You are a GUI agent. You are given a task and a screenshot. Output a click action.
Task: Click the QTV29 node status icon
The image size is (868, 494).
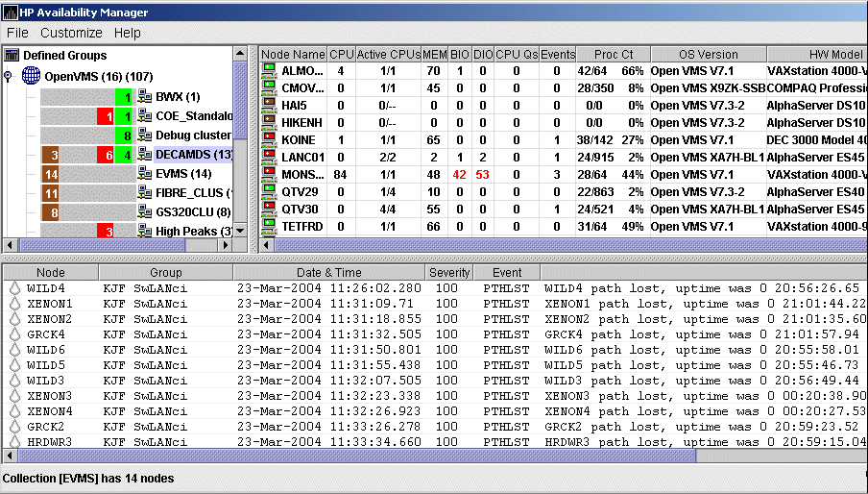coord(269,191)
